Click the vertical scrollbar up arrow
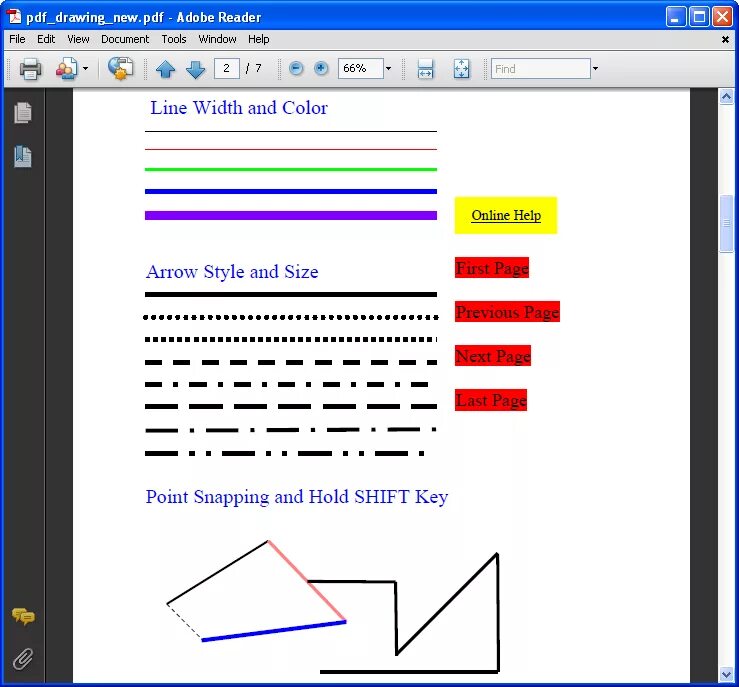This screenshot has height=687, width=739. tap(726, 97)
